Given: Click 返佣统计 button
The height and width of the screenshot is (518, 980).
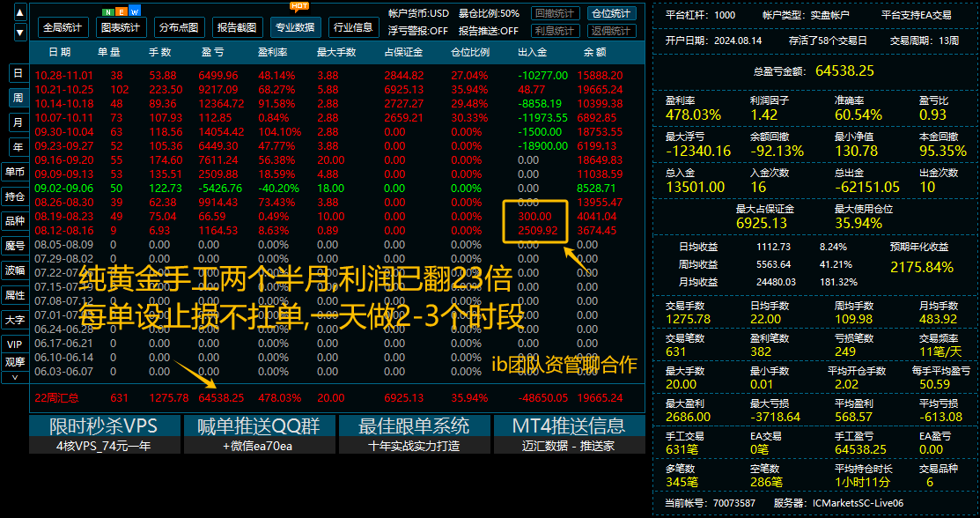Looking at the screenshot, I should point(612,31).
